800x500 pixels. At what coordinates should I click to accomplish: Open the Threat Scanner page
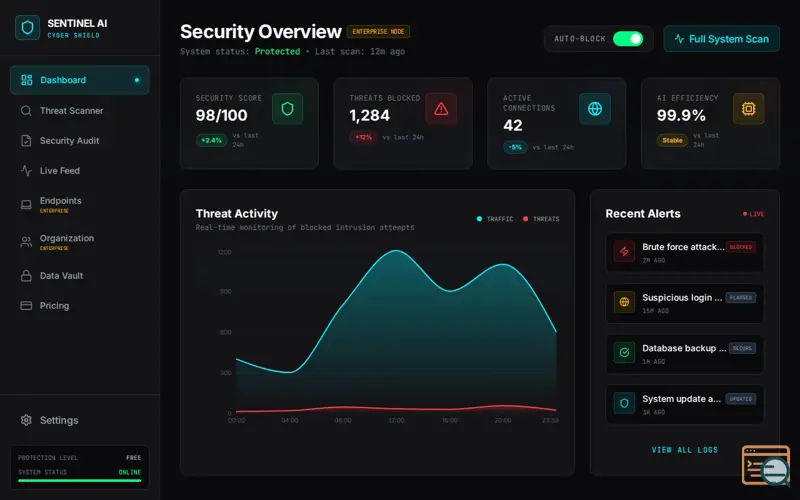[80, 111]
